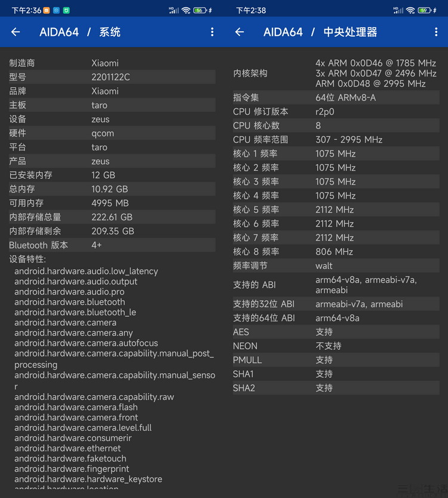
Task: Select model value 2201122C
Action: pos(111,77)
